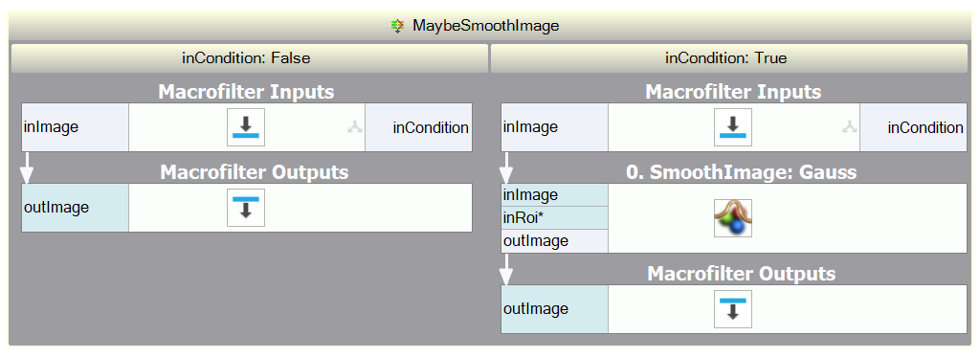
Task: Select outImage port of SmoothImage filter
Action: [554, 241]
